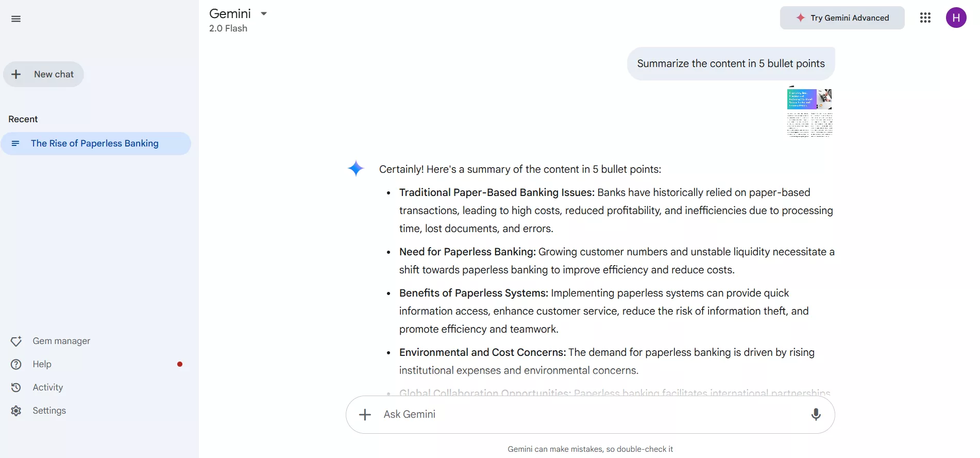Image resolution: width=980 pixels, height=458 pixels.
Task: Open the uploaded document thumbnail
Action: point(809,112)
